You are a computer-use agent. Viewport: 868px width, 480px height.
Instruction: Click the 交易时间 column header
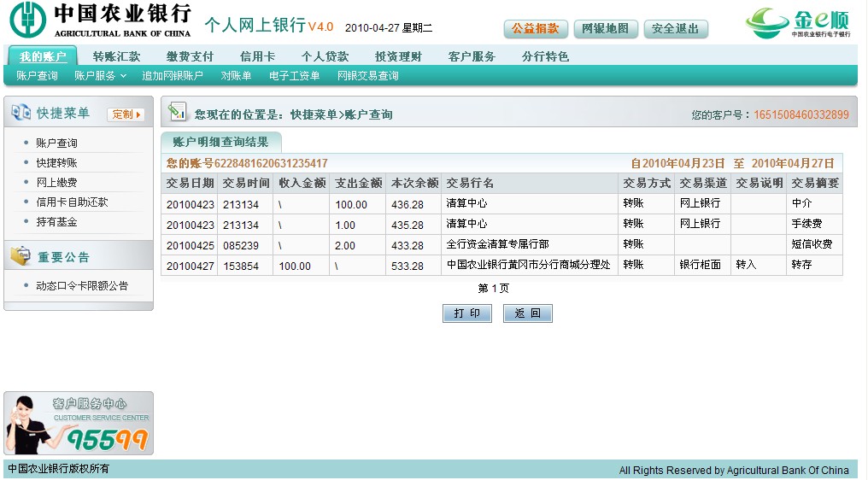coord(246,184)
